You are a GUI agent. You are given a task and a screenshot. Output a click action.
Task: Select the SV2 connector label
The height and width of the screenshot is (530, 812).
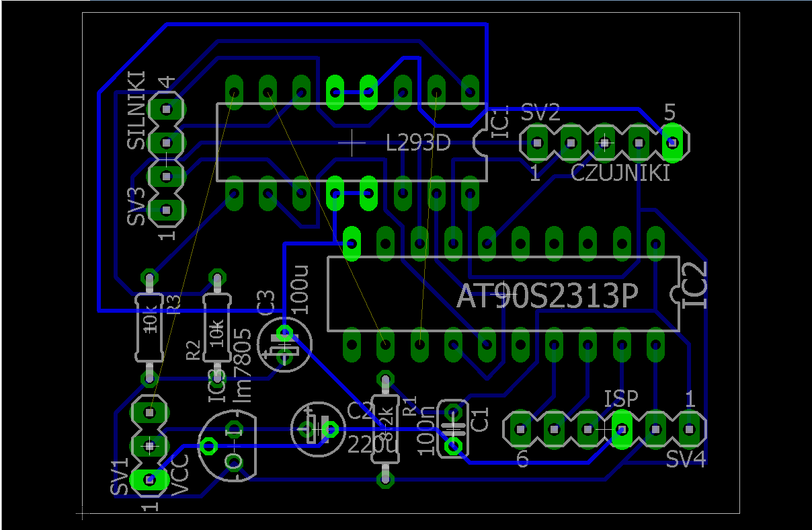(x=540, y=114)
